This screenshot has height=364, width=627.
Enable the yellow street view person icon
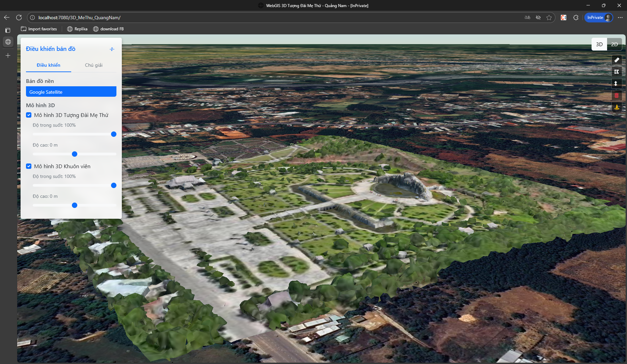[x=617, y=107]
